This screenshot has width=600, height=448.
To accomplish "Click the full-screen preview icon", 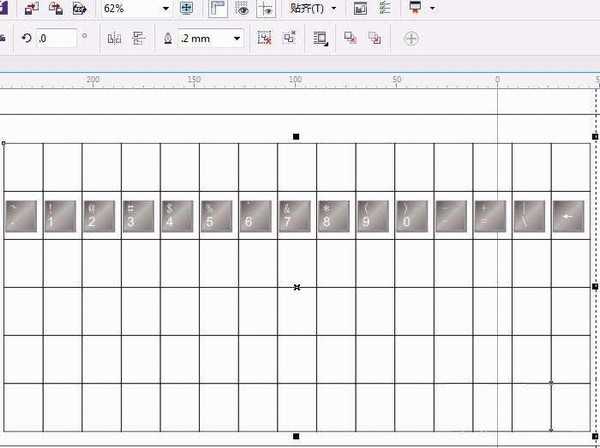I will [x=186, y=8].
